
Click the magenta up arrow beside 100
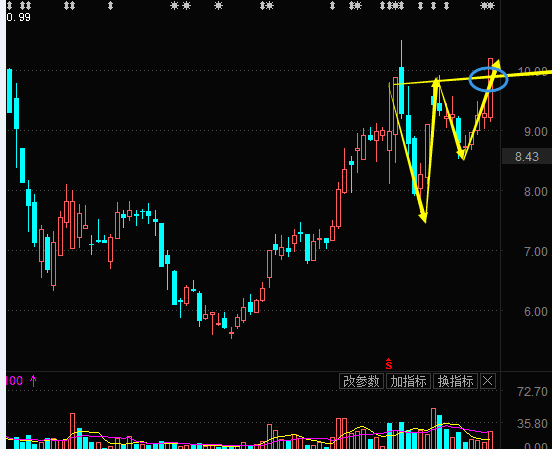point(33,381)
